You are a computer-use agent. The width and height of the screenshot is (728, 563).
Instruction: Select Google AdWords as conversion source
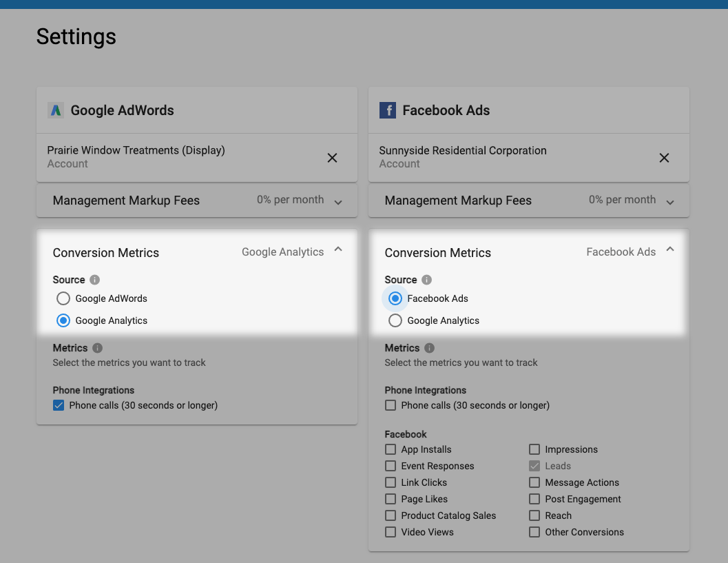(63, 298)
